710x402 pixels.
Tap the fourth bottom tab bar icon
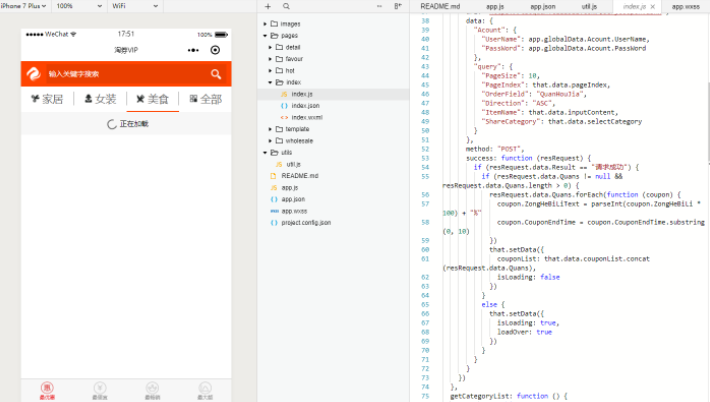coord(205,390)
